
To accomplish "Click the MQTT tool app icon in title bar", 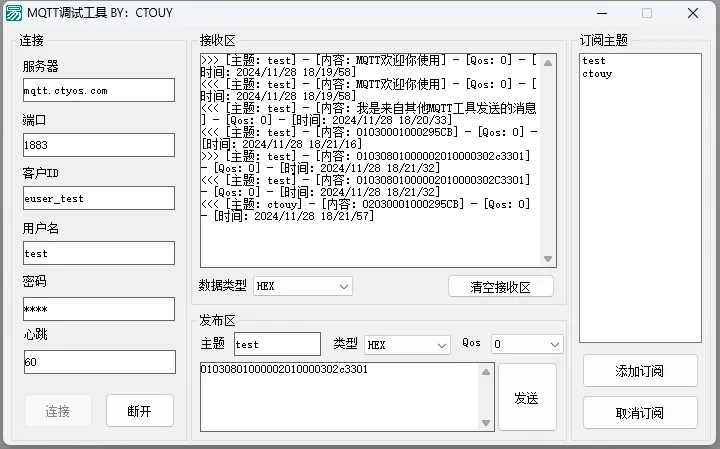I will 13,13.
